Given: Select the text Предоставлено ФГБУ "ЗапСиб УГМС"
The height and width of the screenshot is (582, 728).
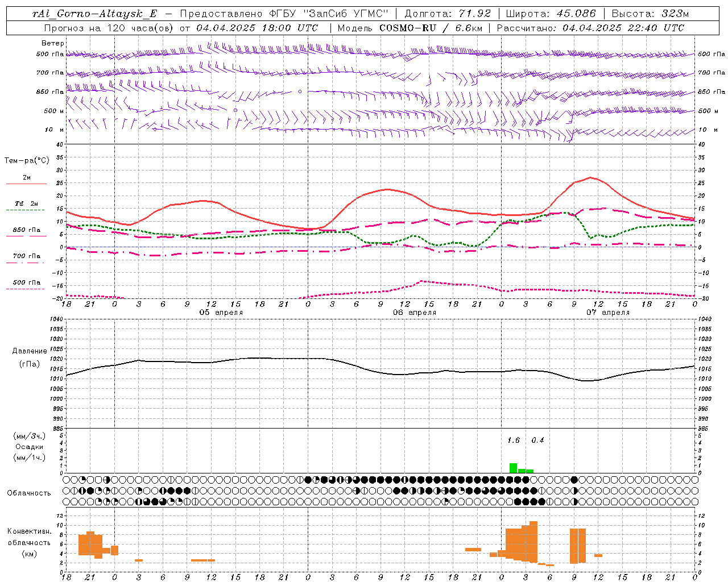Looking at the screenshot, I should point(284,14).
